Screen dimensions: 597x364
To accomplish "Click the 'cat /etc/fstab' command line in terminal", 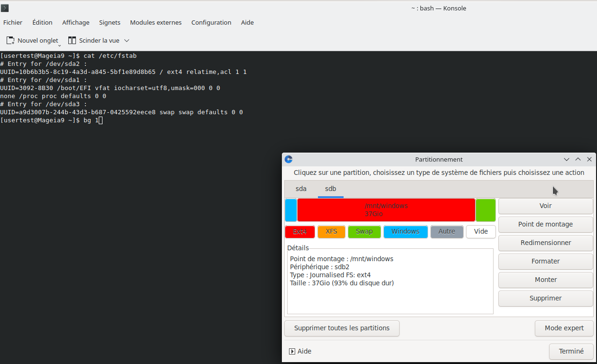I will click(68, 56).
